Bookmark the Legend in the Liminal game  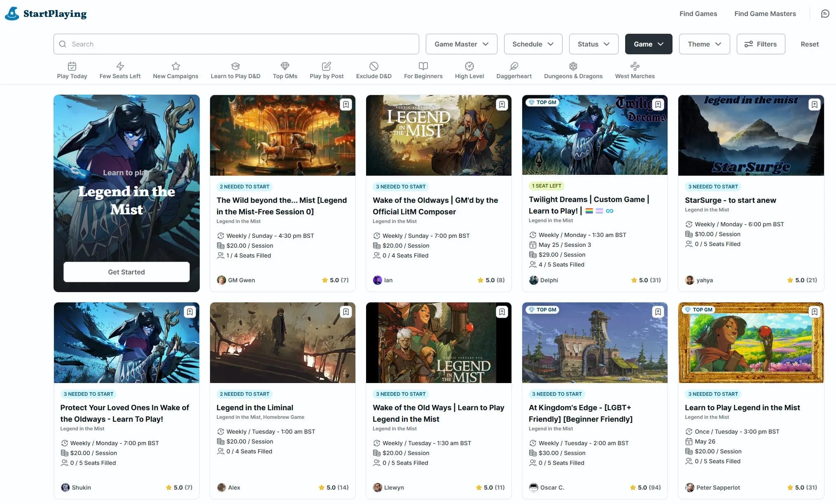coord(346,312)
